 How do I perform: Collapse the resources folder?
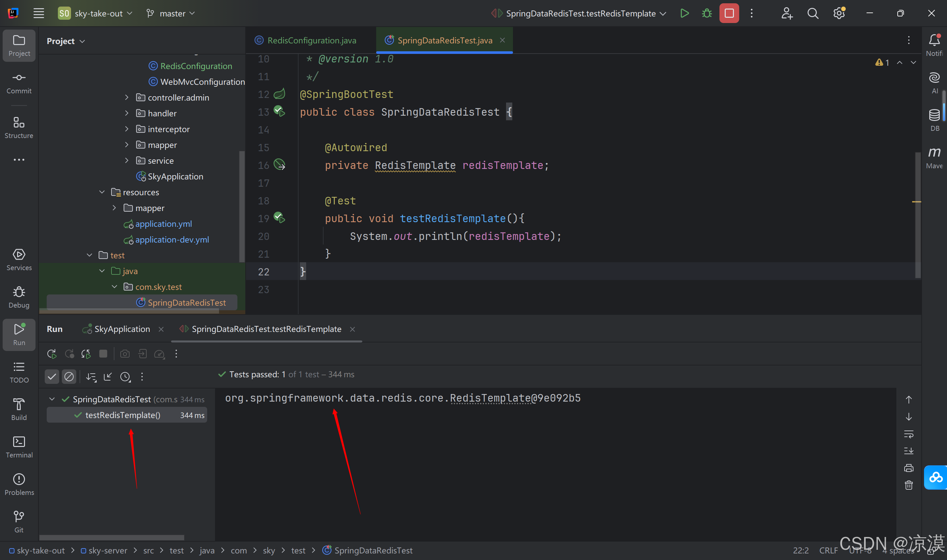pos(102,192)
